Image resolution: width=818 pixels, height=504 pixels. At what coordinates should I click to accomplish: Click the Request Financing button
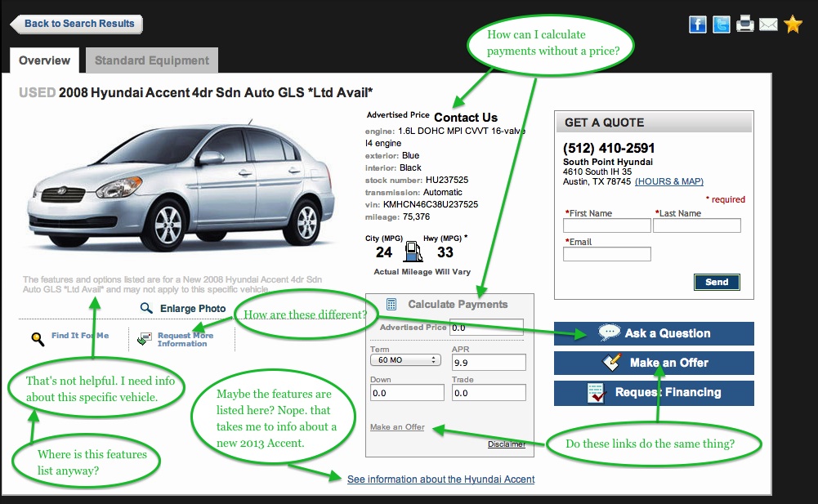click(654, 393)
